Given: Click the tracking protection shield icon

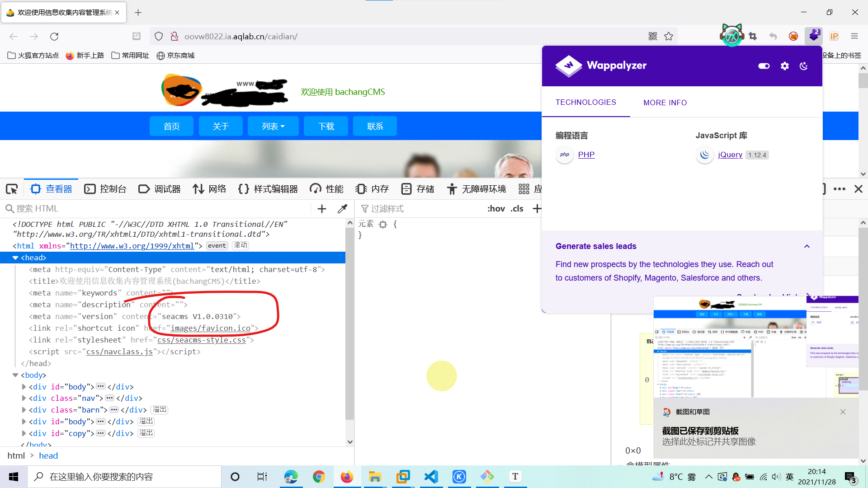Looking at the screenshot, I should coord(158,36).
